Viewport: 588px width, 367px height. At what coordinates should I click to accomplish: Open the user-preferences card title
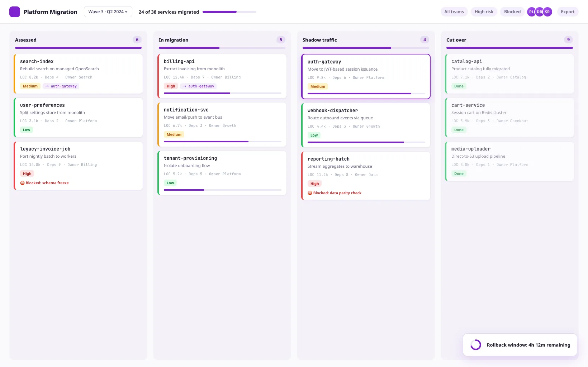(x=42, y=105)
